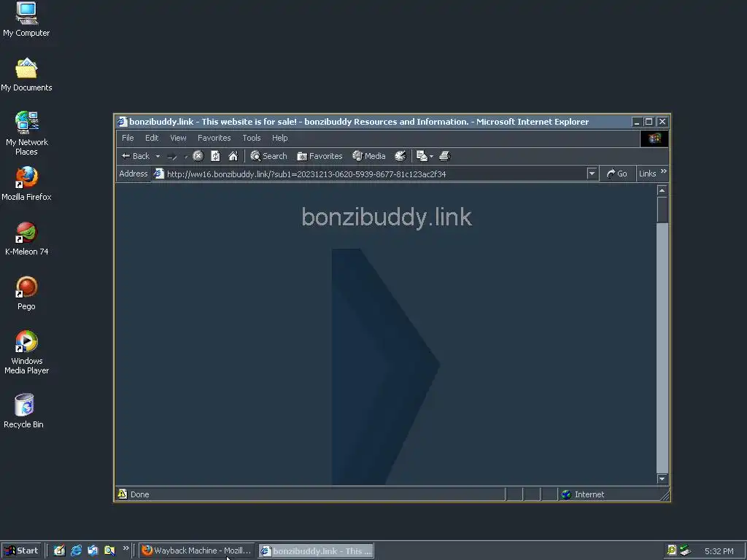The width and height of the screenshot is (747, 560).
Task: Click the 5:32 PM clock
Action: pos(719,551)
